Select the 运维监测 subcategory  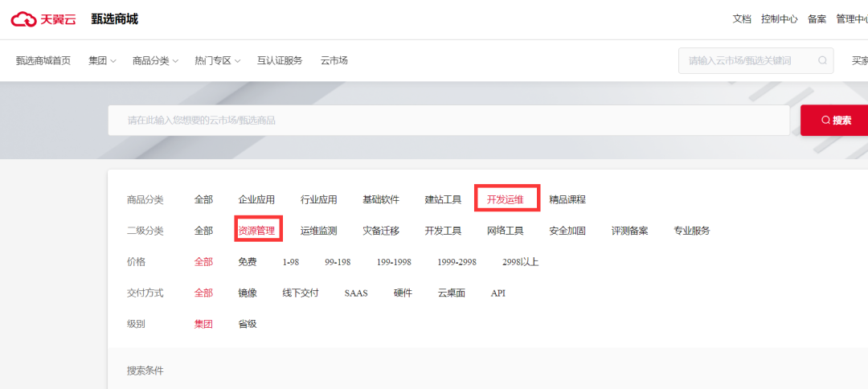319,231
